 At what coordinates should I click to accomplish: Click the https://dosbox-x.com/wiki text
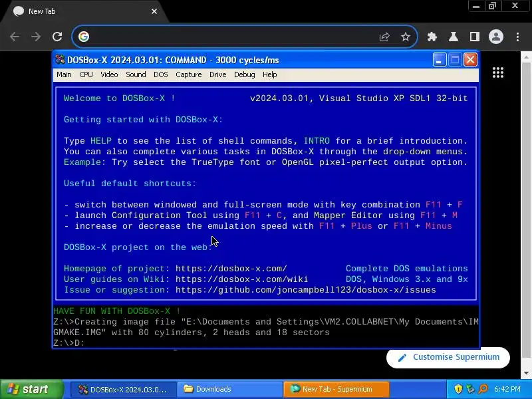(x=241, y=279)
